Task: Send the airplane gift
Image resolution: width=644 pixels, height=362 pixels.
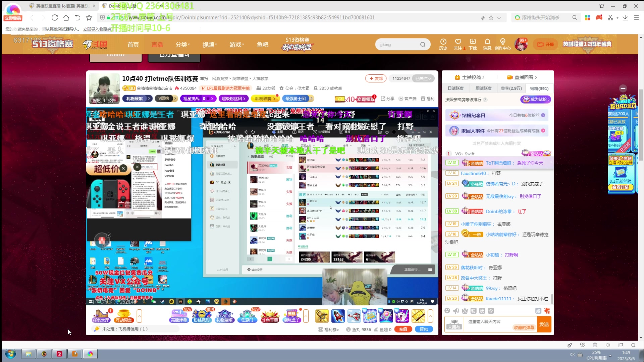Action: coord(354,316)
